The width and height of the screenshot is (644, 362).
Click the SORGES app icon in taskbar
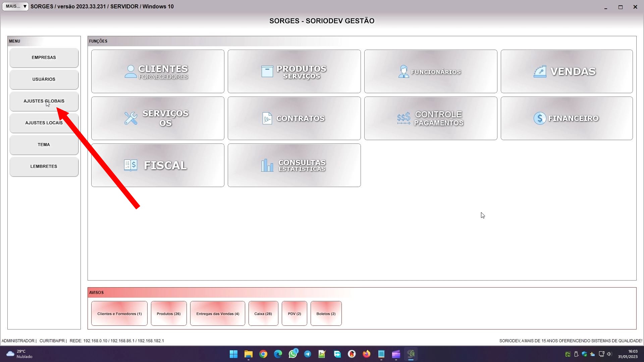[x=411, y=354]
